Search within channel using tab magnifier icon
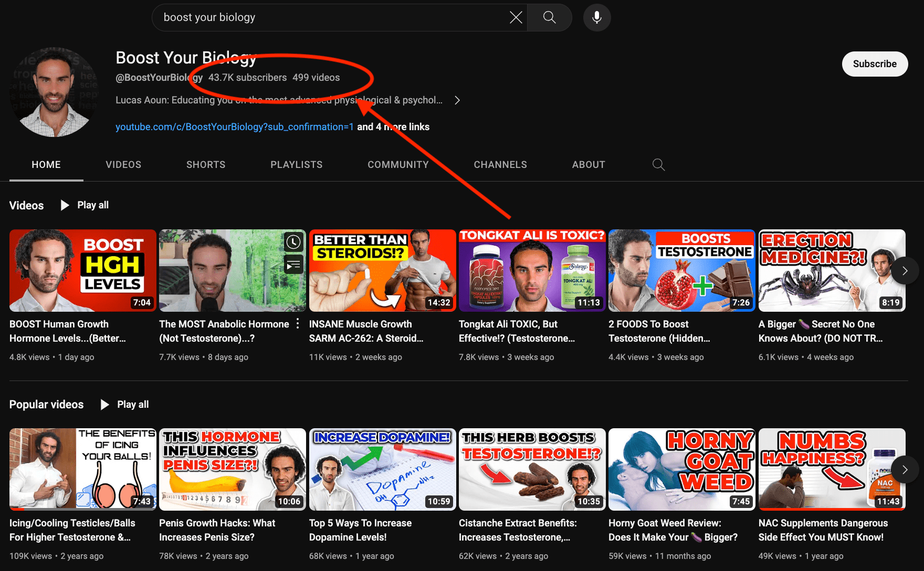The width and height of the screenshot is (924, 571). click(x=658, y=165)
